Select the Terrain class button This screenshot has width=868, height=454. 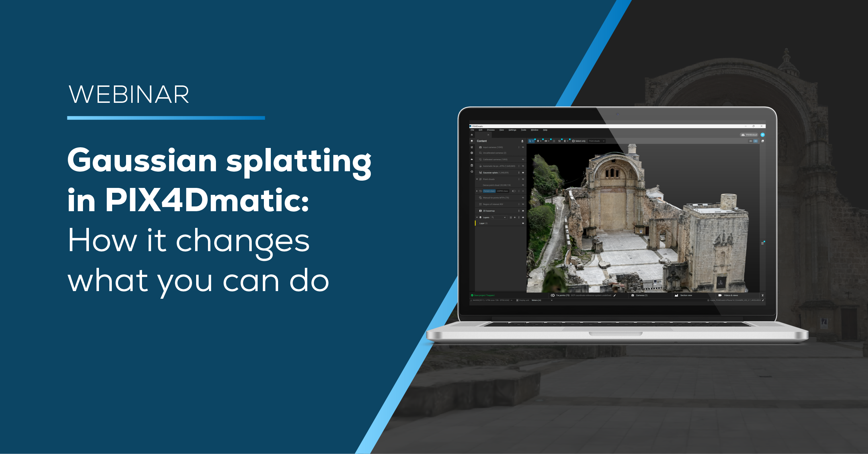[x=489, y=191]
